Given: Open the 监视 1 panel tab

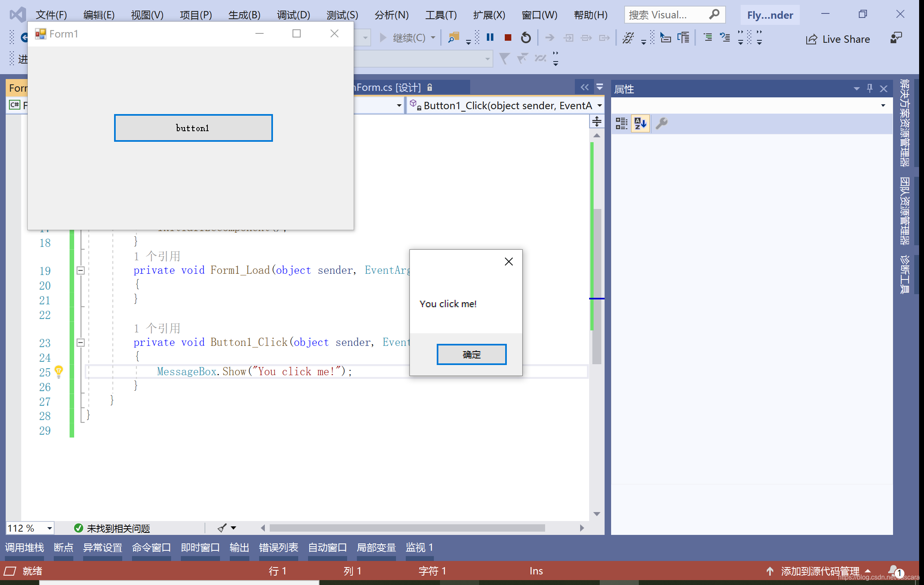Looking at the screenshot, I should point(420,547).
